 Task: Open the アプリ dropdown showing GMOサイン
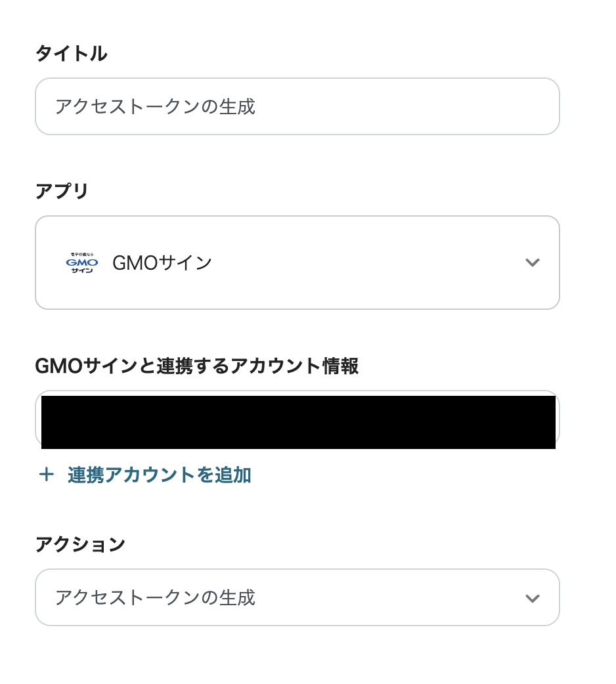tap(297, 263)
